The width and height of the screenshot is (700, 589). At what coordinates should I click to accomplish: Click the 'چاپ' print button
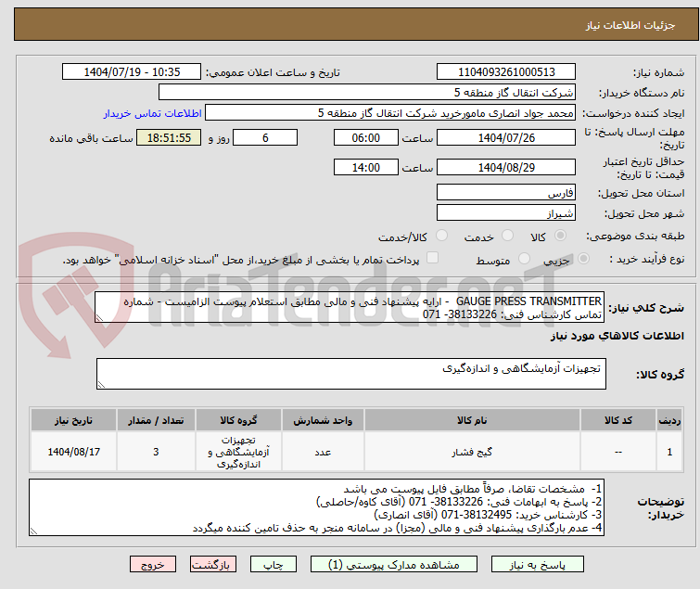coord(274,565)
